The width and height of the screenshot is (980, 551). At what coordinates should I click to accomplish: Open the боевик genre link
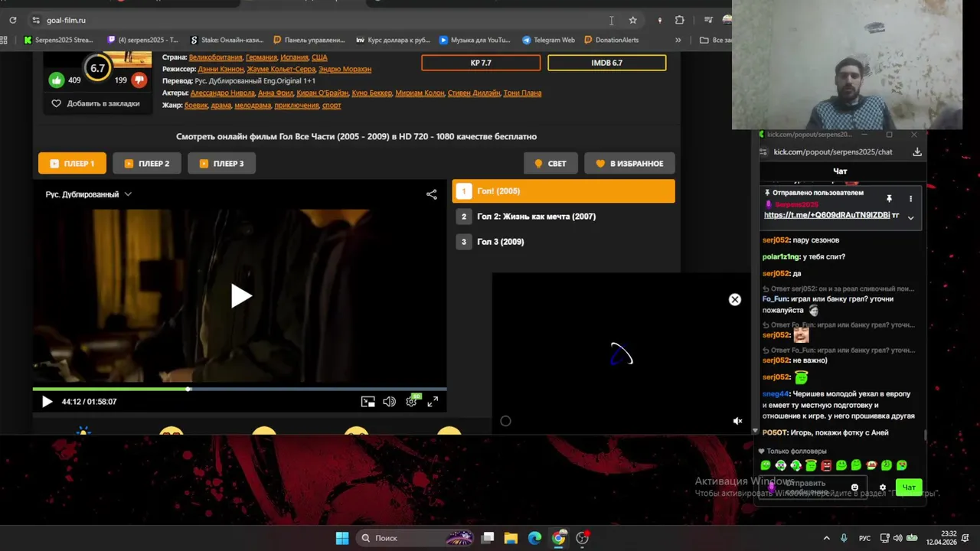(196, 105)
